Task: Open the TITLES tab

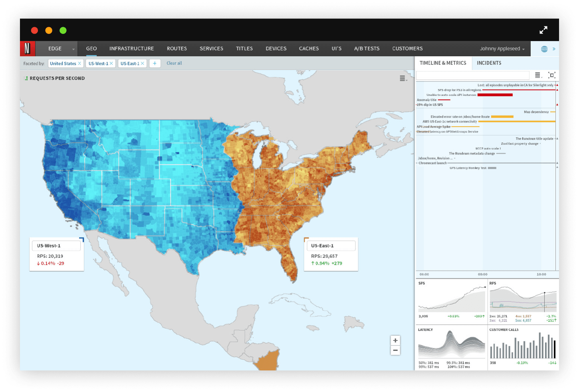Action: point(244,49)
